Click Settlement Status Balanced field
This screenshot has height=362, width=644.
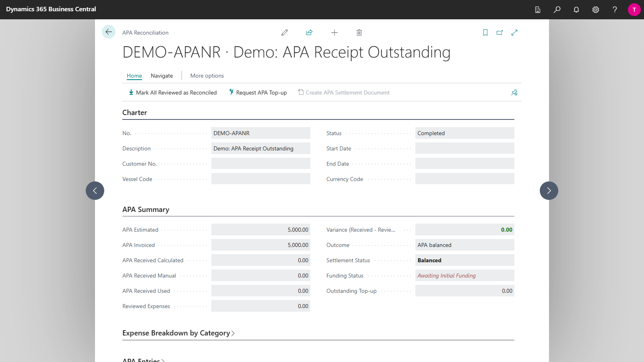pyautogui.click(x=465, y=260)
